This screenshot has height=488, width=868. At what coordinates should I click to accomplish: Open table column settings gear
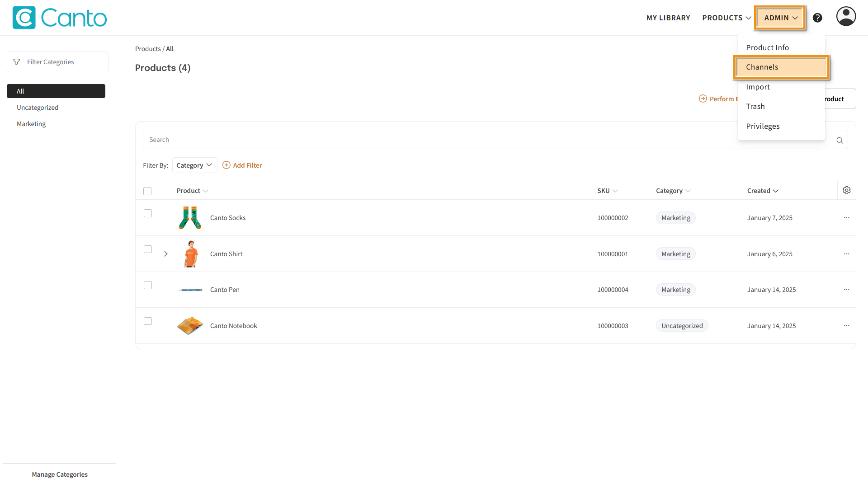846,190
